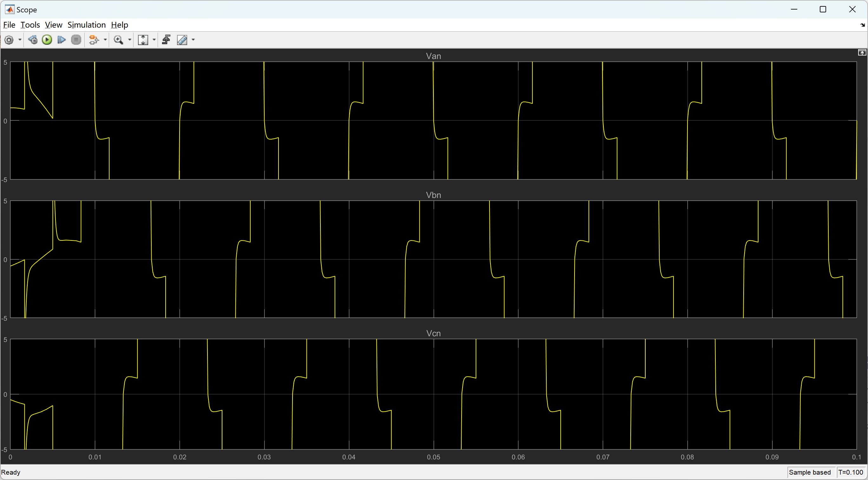868x480 pixels.
Task: Expand the zoom tool dropdown arrow
Action: (x=130, y=40)
